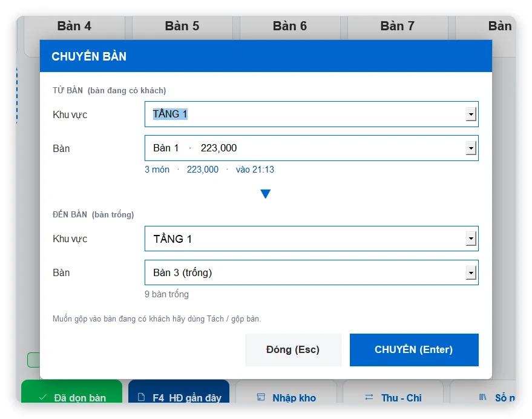Click the highlighted TẦNG 1 source area field
This screenshot has height=419, width=532.
click(x=312, y=114)
